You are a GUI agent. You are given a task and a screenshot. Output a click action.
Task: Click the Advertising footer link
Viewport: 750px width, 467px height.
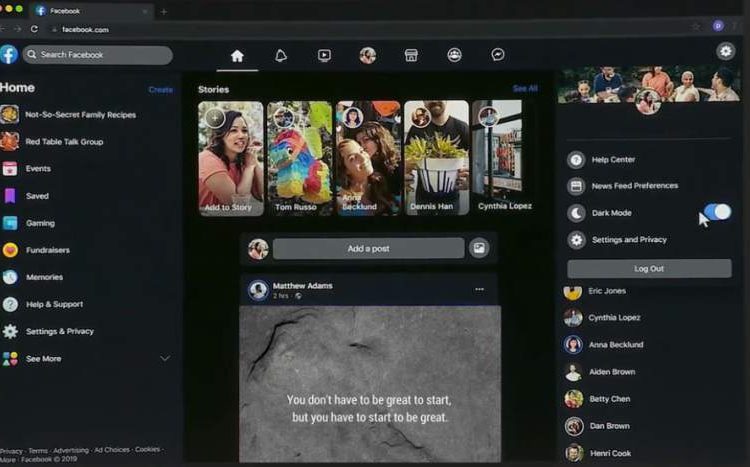pos(71,450)
